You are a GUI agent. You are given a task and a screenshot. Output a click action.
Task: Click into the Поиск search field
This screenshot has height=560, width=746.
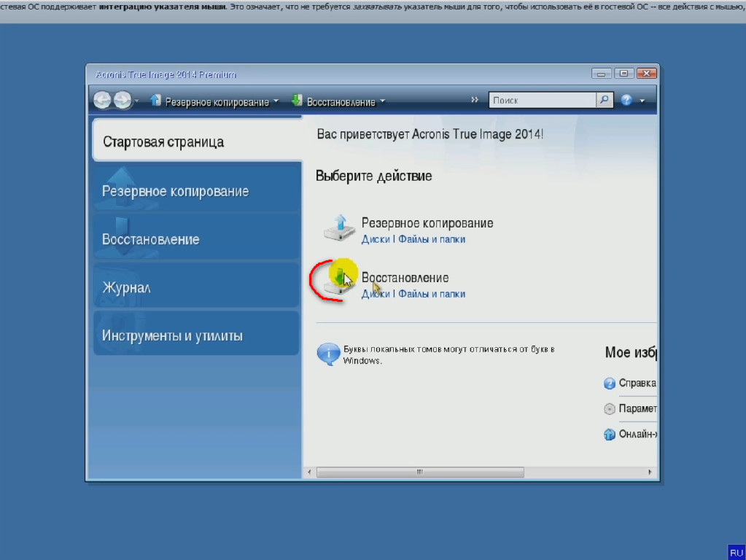point(542,101)
